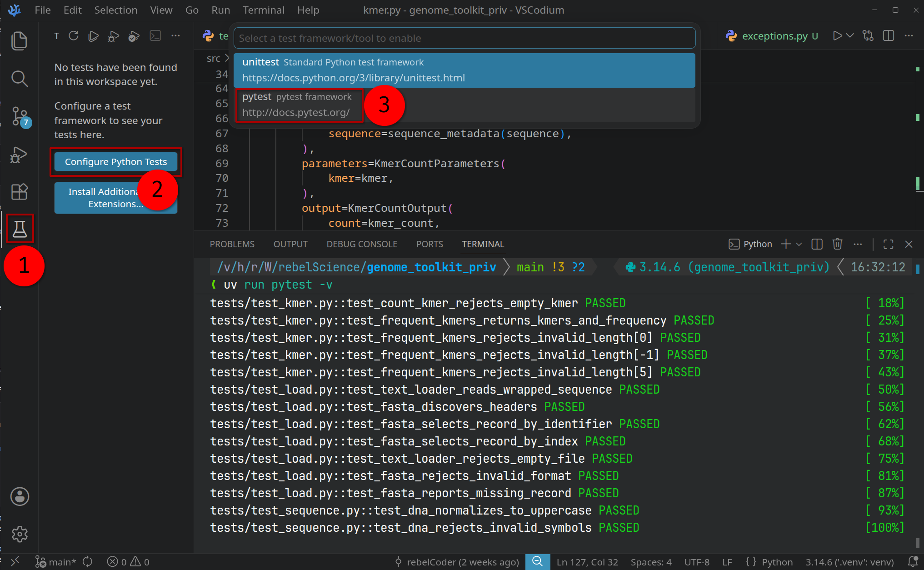
Task: Open Source Control view with 7 changes
Action: click(20, 117)
